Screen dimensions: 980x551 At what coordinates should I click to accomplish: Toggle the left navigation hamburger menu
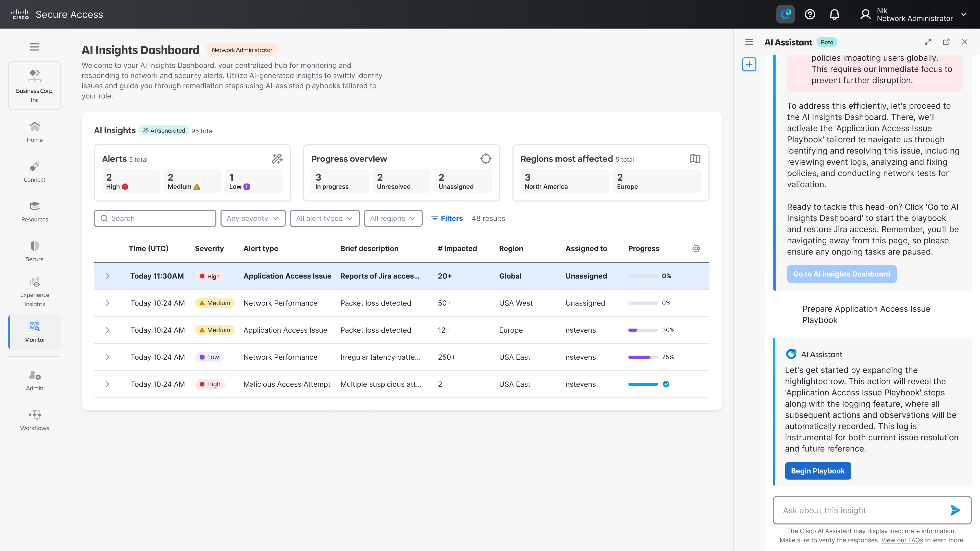point(35,47)
